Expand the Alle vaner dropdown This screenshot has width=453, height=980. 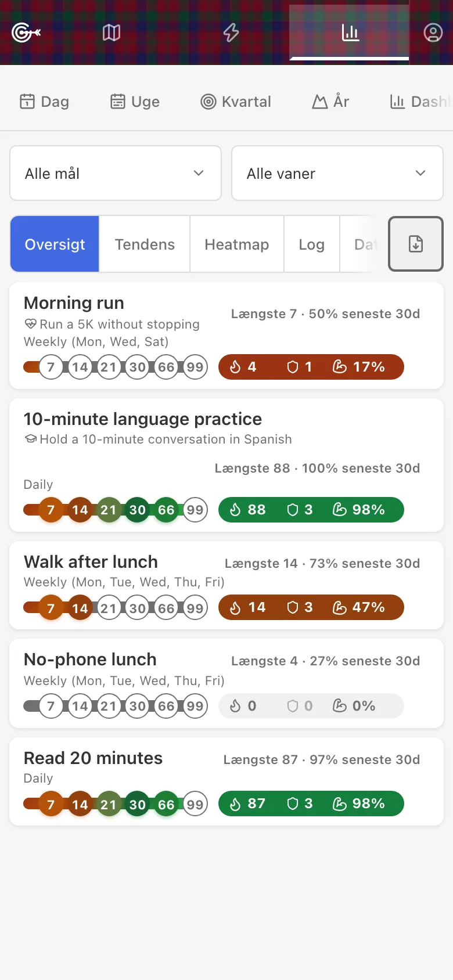pyautogui.click(x=337, y=173)
